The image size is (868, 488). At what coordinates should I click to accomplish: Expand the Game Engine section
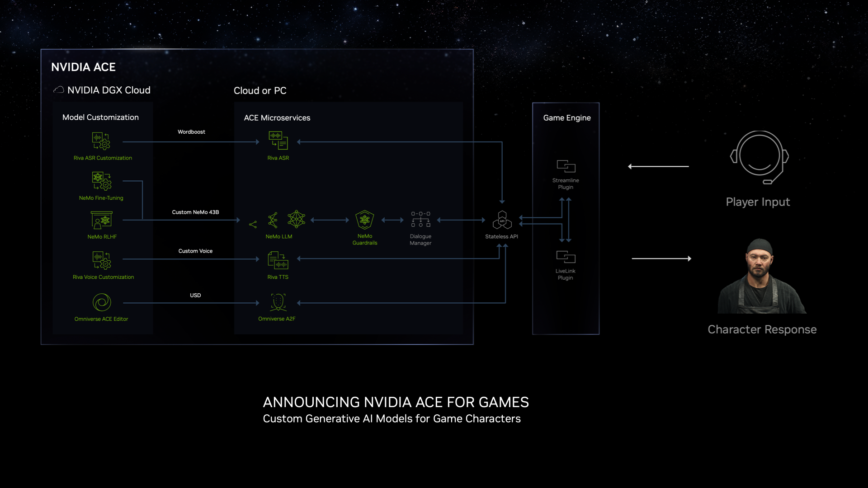566,117
